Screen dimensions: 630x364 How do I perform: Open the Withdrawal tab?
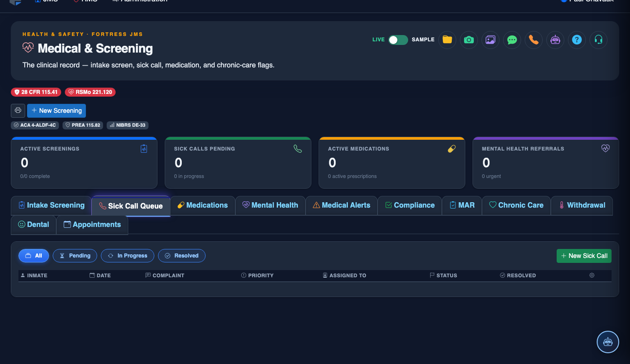click(582, 205)
